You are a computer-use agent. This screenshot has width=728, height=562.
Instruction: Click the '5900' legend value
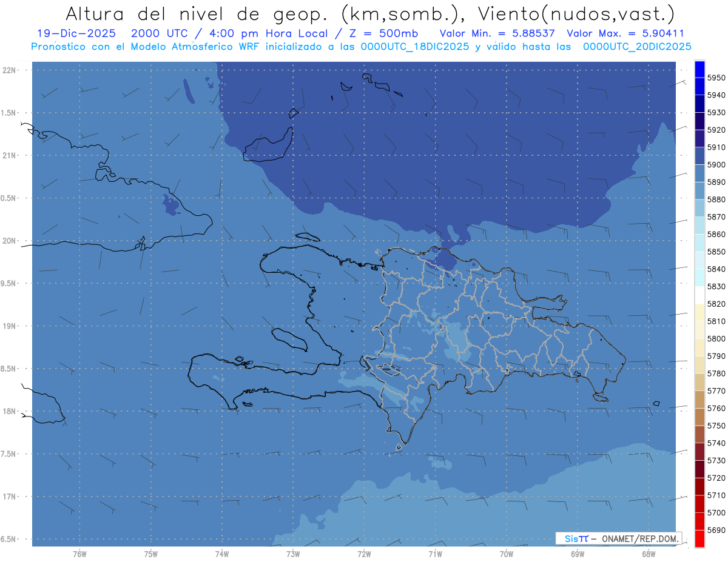716,164
